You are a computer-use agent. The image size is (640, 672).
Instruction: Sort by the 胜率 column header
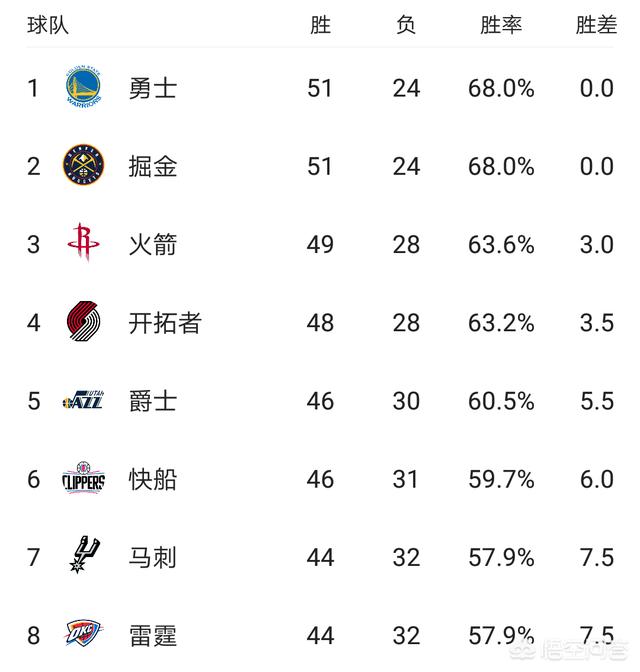[501, 25]
